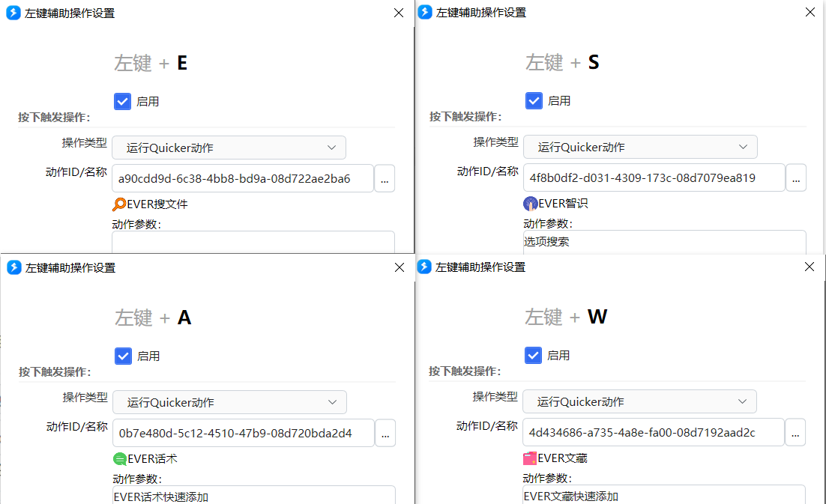
Task: Close the 左键 + E settings window
Action: [x=399, y=13]
